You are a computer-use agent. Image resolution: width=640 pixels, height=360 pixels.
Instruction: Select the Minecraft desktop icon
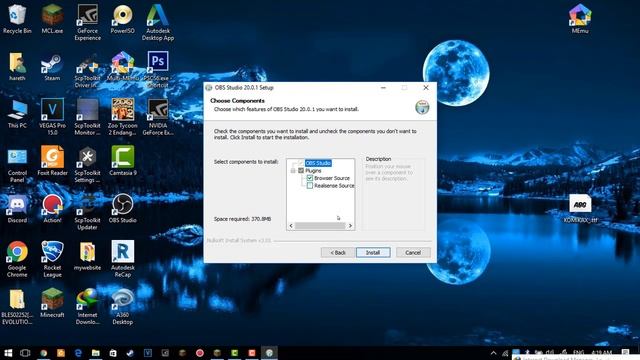(52, 303)
